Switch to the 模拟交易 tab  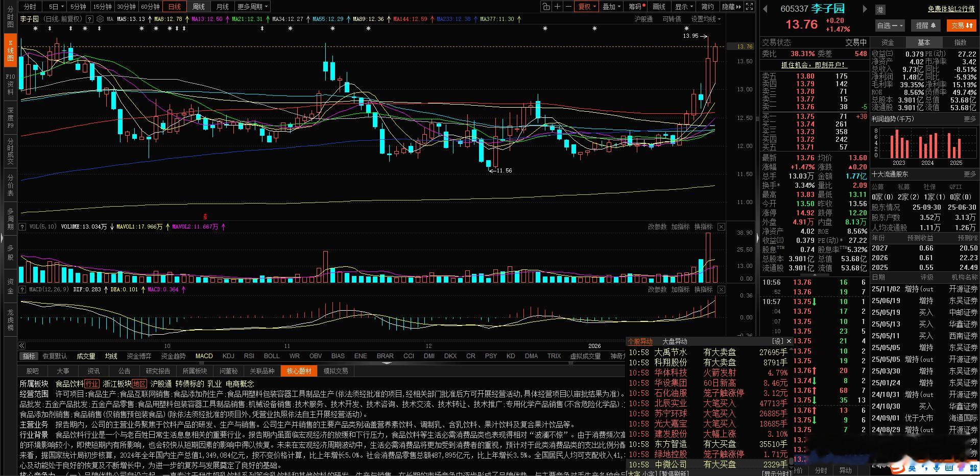coord(336,371)
